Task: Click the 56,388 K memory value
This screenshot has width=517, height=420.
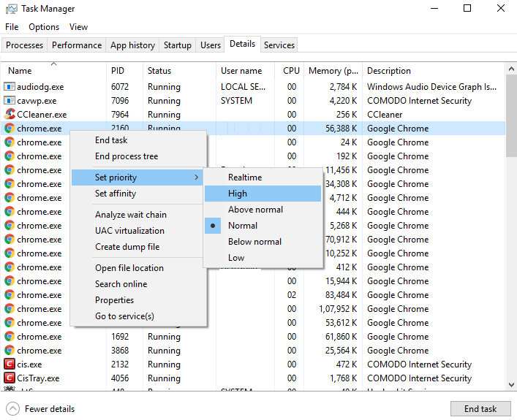Action: click(x=341, y=128)
